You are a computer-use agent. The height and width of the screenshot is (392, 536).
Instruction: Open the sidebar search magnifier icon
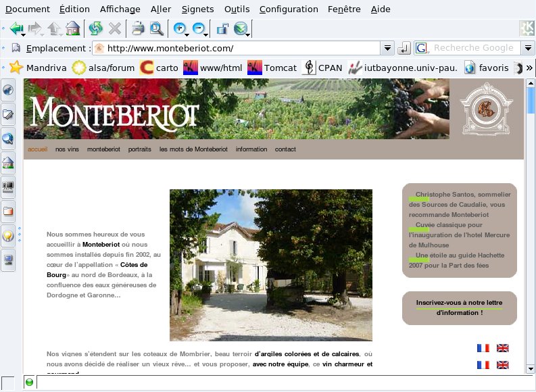click(8, 139)
